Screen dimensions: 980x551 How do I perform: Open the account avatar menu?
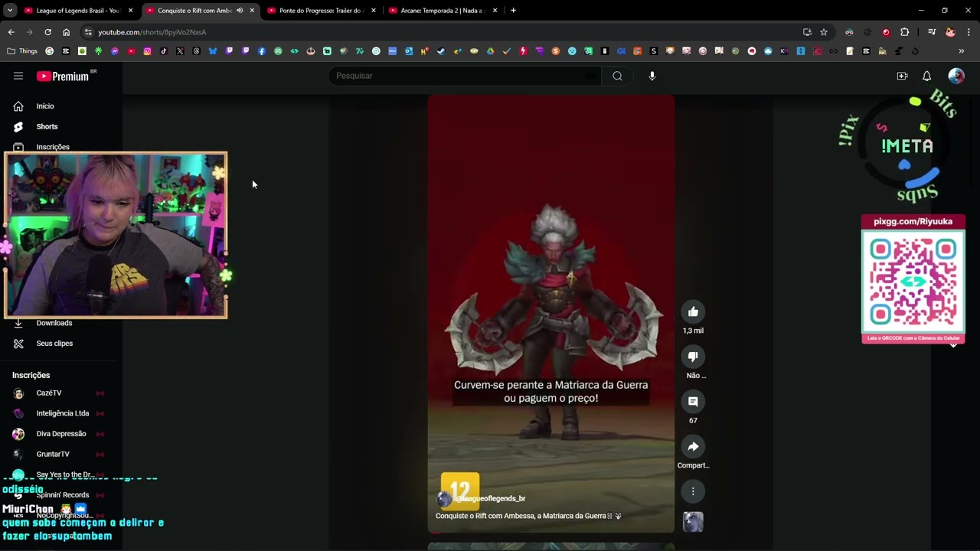956,76
